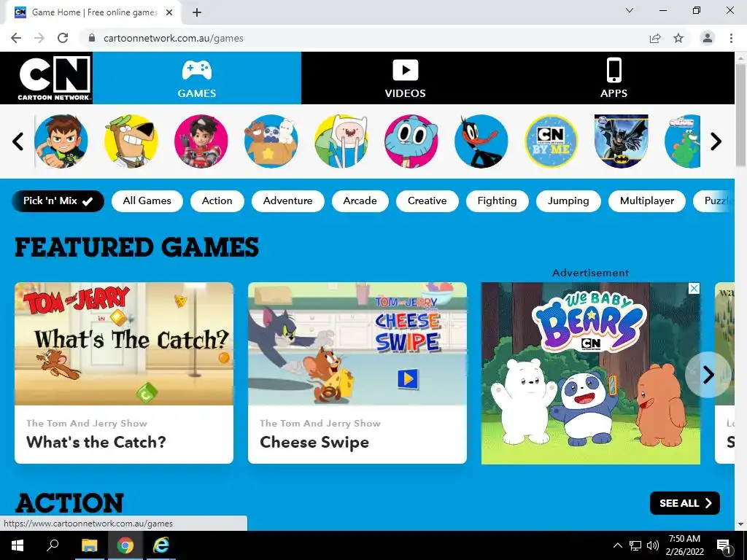Open the notification center icon

[x=724, y=545]
